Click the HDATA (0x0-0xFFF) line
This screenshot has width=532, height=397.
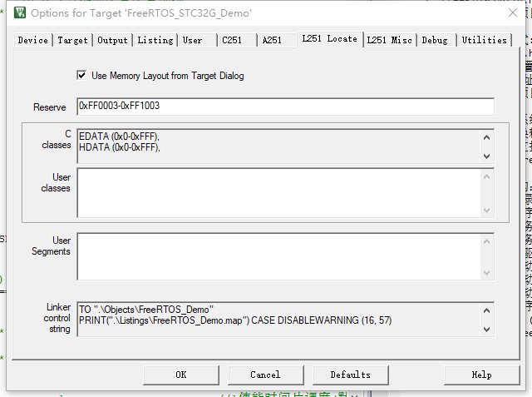(x=119, y=147)
